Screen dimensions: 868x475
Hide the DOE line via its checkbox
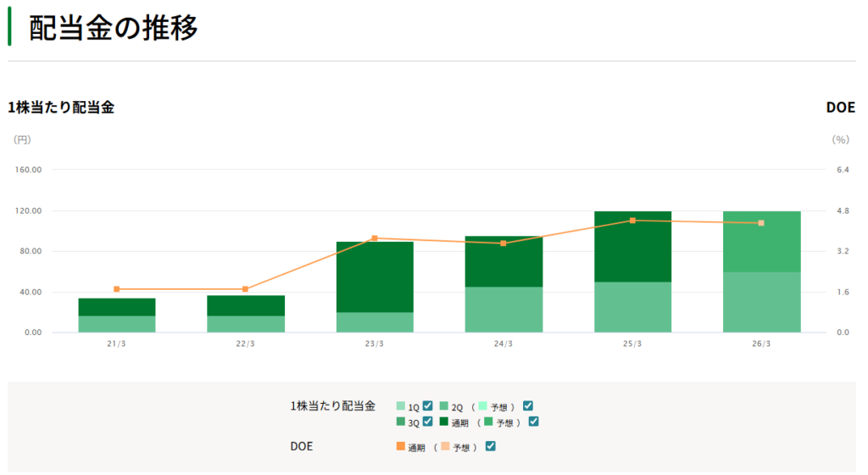[x=490, y=446]
